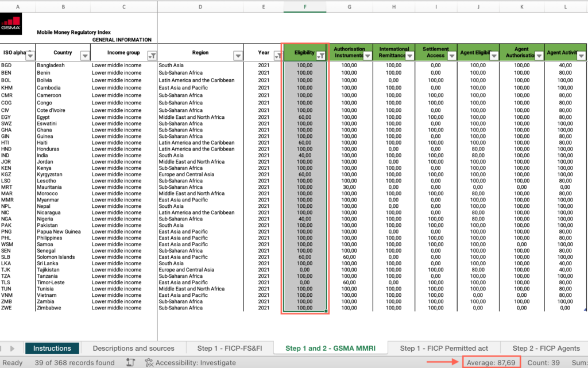Select 'Europe and Central Asia' in Tajikistan row

pyautogui.click(x=200, y=270)
